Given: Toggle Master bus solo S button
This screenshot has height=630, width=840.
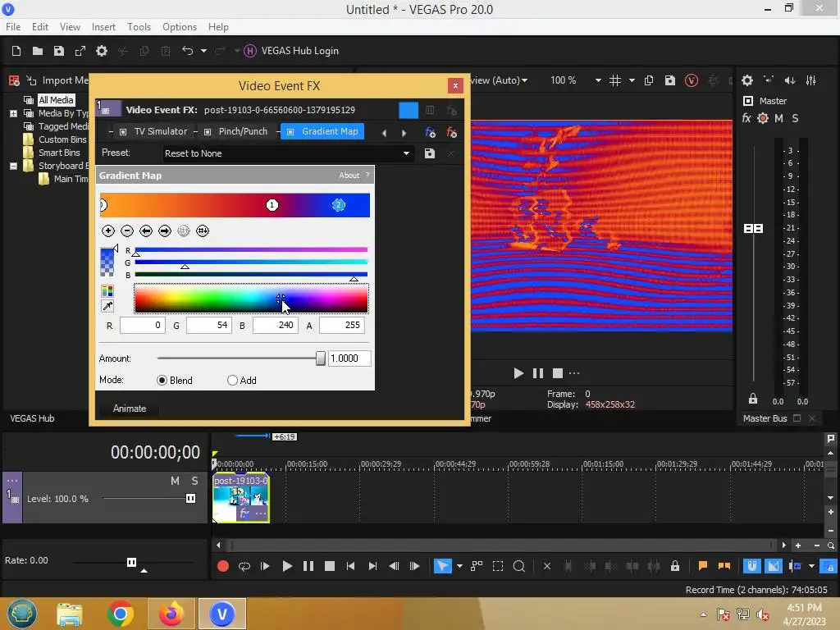Looking at the screenshot, I should click(x=796, y=118).
